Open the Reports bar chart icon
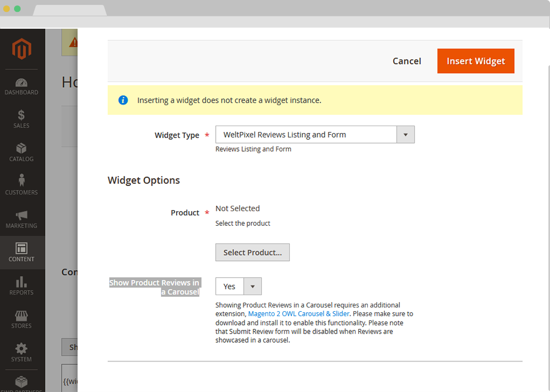Image resolution: width=550 pixels, height=392 pixels. (x=22, y=282)
